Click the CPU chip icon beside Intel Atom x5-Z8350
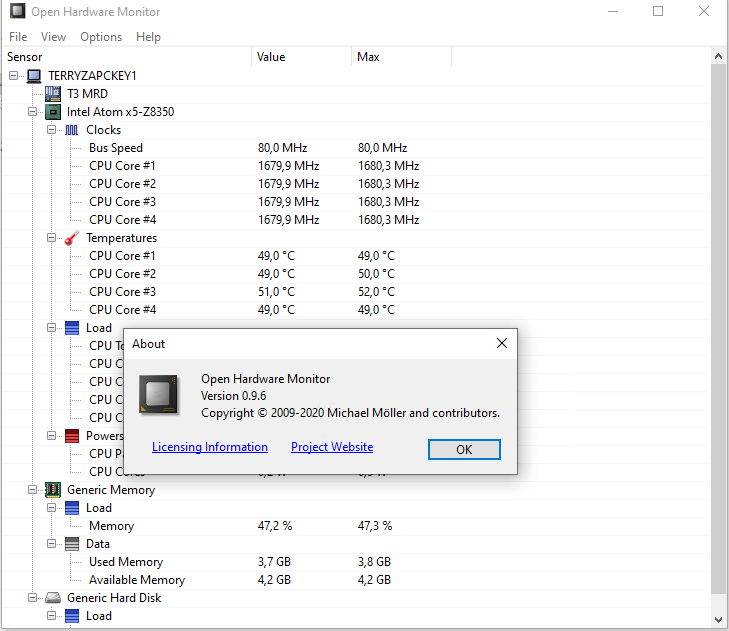The width and height of the screenshot is (729, 631). 53,112
